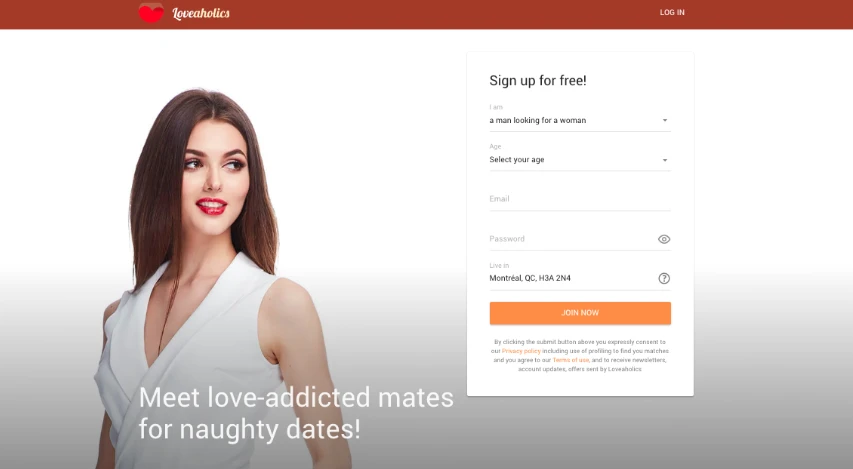This screenshot has height=469, width=853.
Task: Click the consent disclaimer paragraph text
Action: (x=580, y=355)
